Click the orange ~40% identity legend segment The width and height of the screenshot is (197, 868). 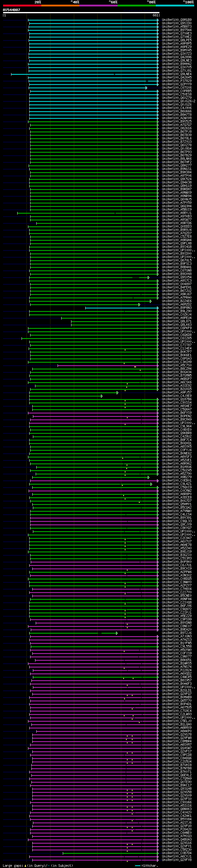[x=60, y=6]
